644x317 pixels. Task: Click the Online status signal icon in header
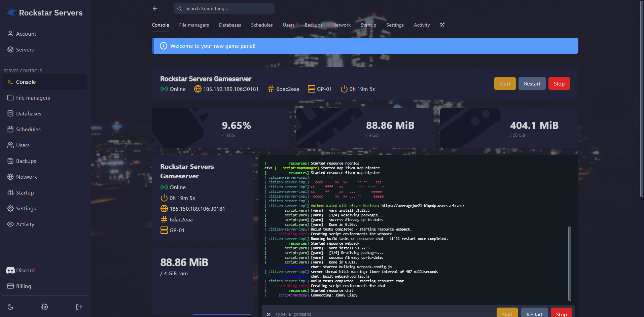(x=164, y=89)
